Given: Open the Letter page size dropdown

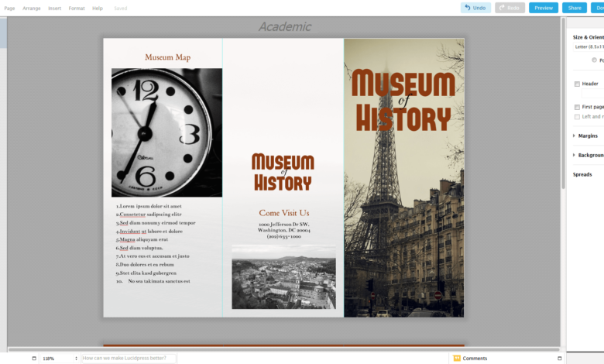Looking at the screenshot, I should tap(589, 47).
